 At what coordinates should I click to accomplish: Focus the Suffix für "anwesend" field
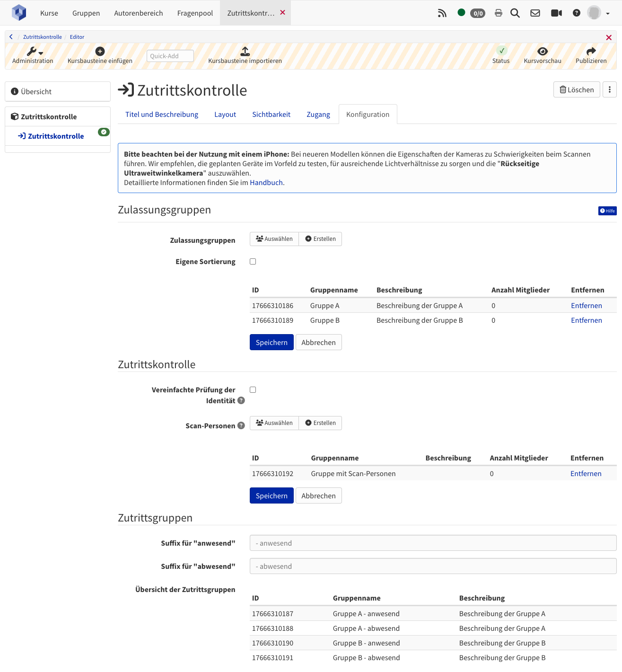click(x=433, y=543)
